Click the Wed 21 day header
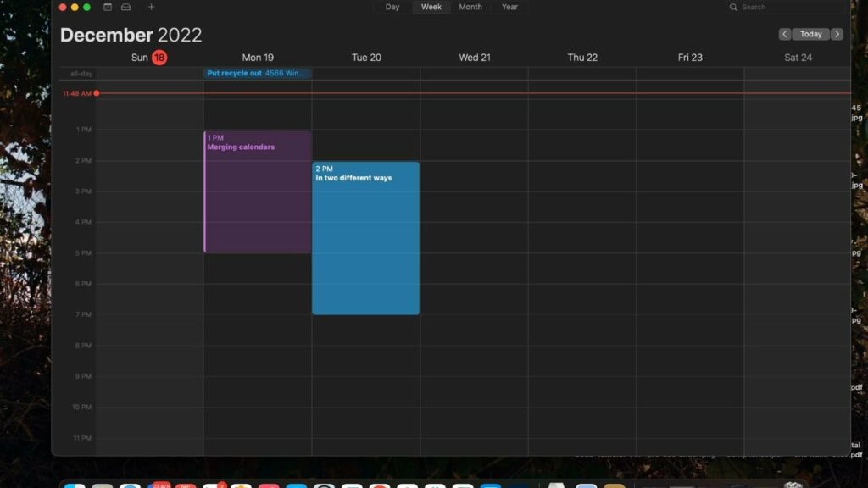This screenshot has height=488, width=868. [x=475, y=58]
